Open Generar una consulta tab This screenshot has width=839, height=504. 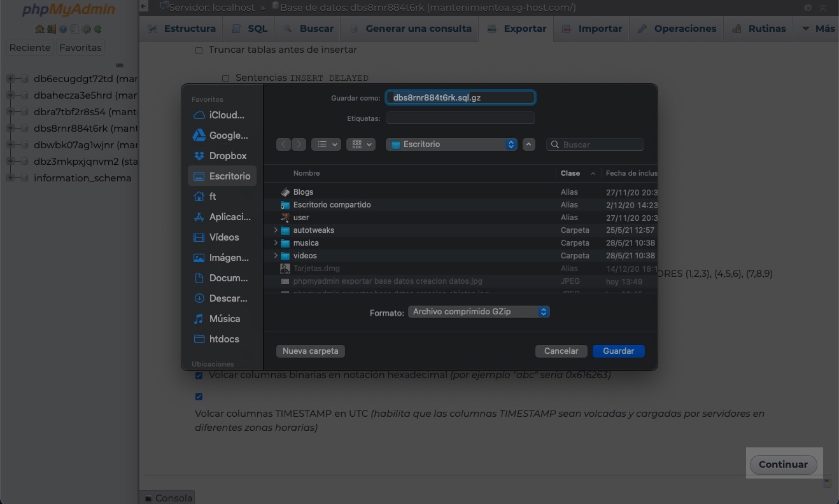[x=410, y=29]
